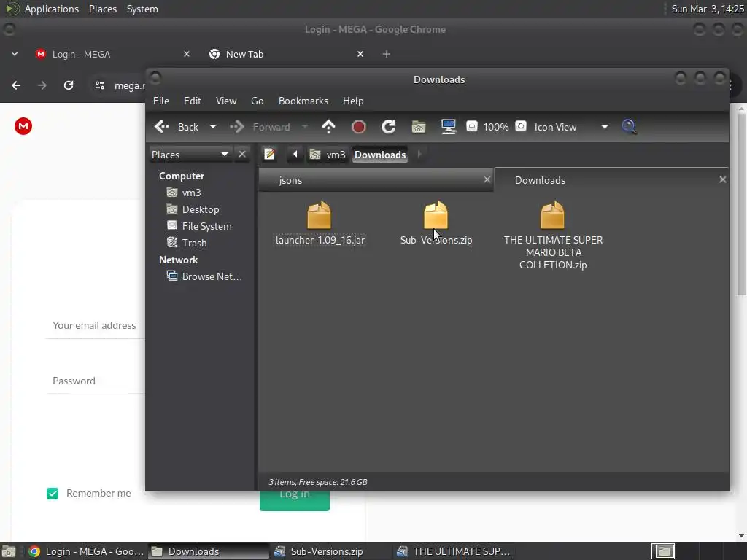The width and height of the screenshot is (747, 560).
Task: Click the show desktop icon in taskbar
Action: pos(9,551)
